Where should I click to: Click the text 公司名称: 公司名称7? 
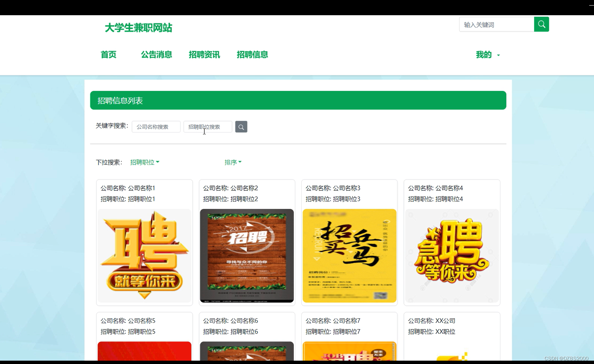(x=333, y=321)
